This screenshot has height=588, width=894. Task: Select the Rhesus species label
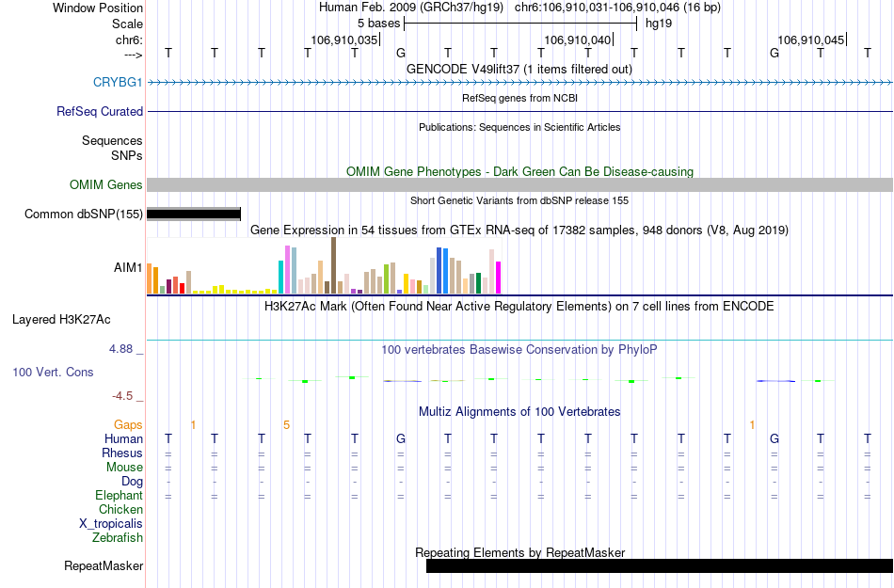point(122,453)
